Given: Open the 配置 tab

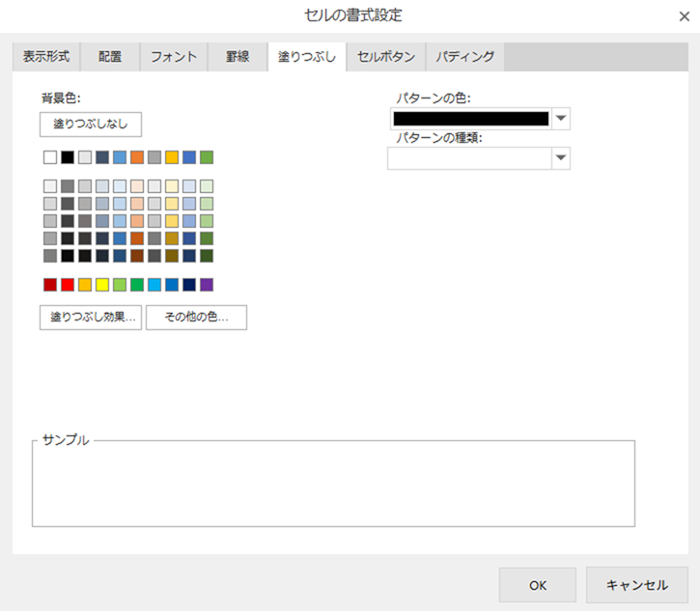Looking at the screenshot, I should 110,57.
